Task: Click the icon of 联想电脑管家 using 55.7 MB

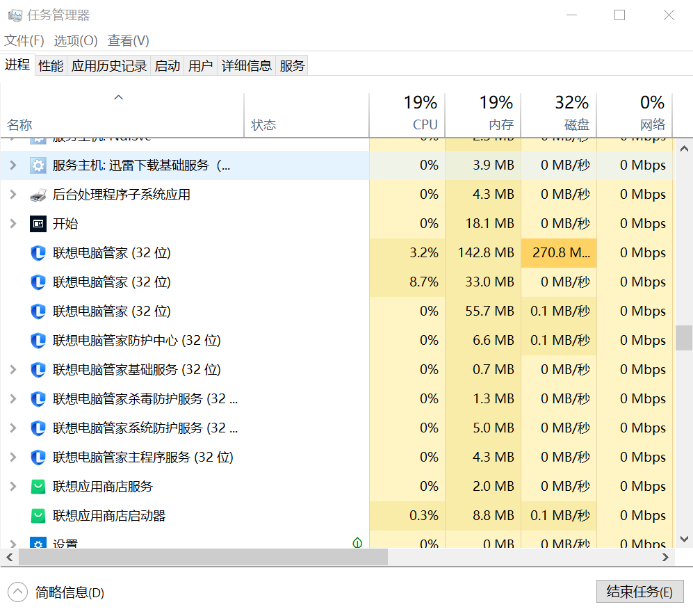Action: (x=38, y=311)
